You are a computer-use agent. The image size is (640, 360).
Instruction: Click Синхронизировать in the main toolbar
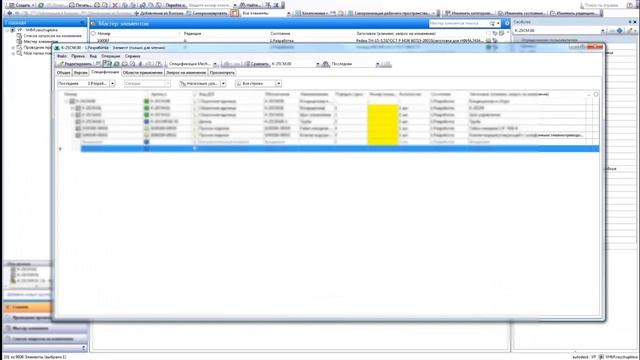pyautogui.click(x=207, y=13)
